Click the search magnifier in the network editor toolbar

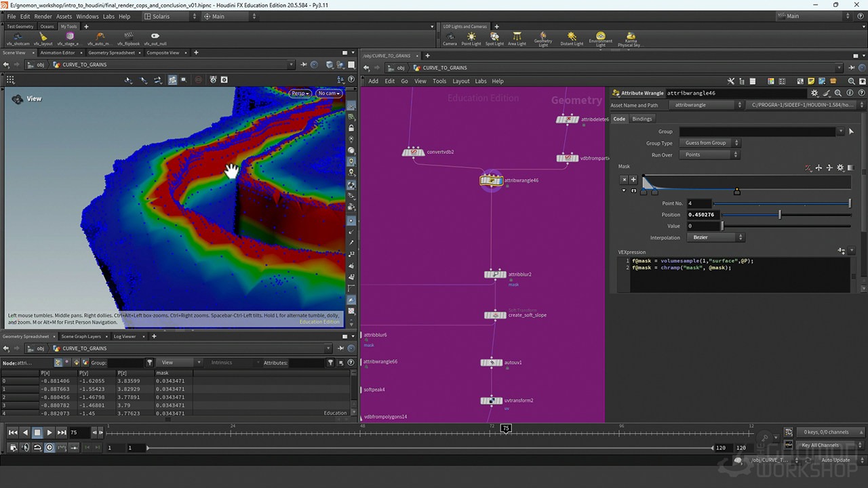pyautogui.click(x=852, y=81)
